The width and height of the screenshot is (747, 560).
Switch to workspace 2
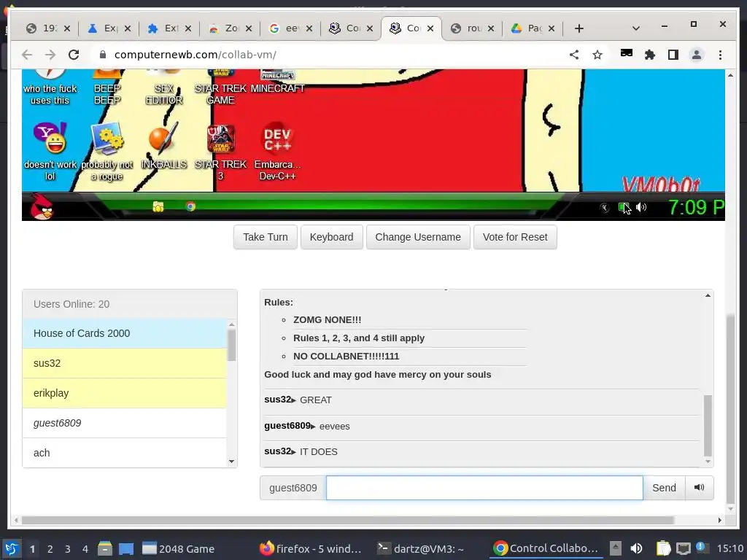pyautogui.click(x=50, y=549)
